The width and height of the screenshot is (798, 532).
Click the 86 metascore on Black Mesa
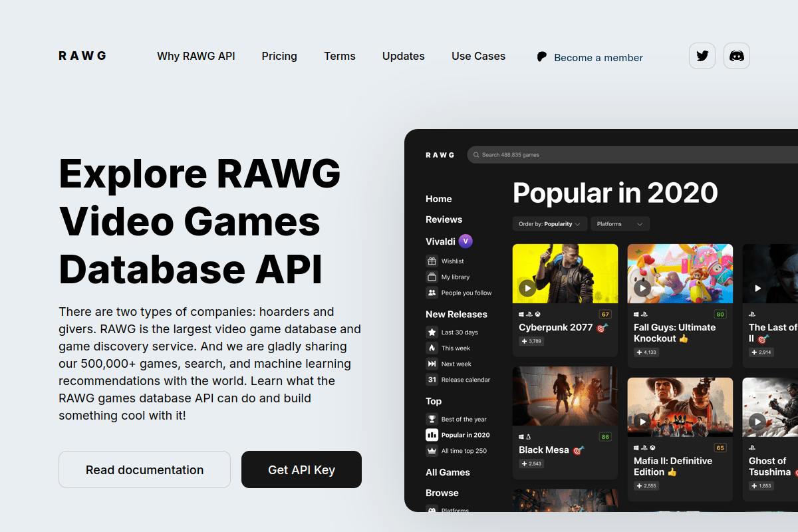click(605, 437)
